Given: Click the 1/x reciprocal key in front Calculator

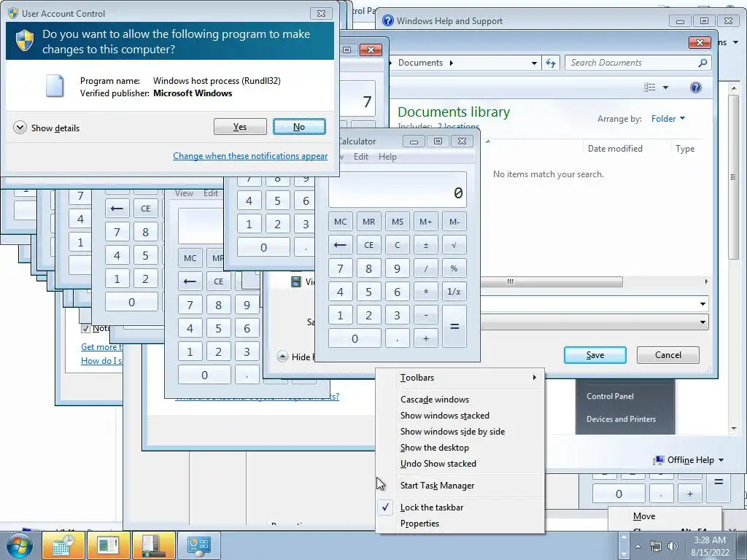Looking at the screenshot, I should 454,292.
